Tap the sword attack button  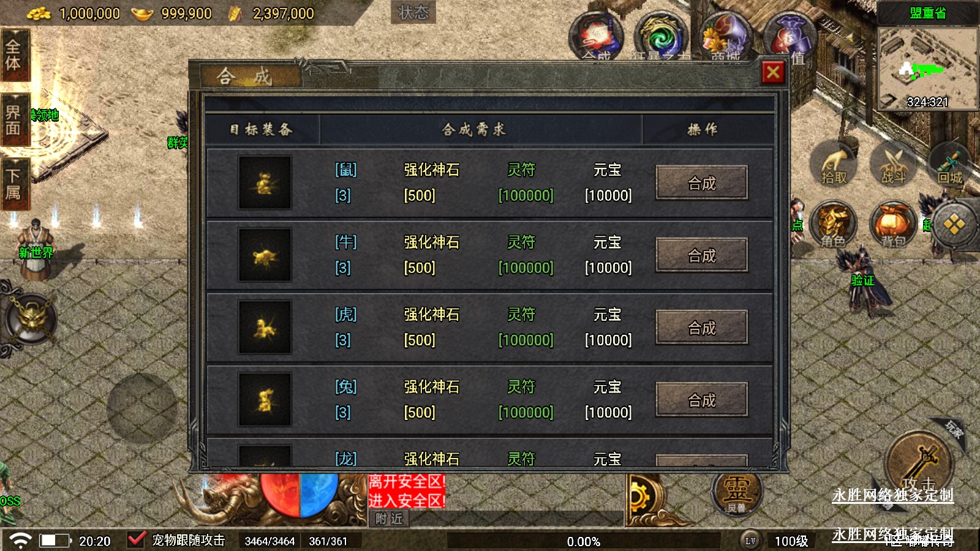pos(918,465)
